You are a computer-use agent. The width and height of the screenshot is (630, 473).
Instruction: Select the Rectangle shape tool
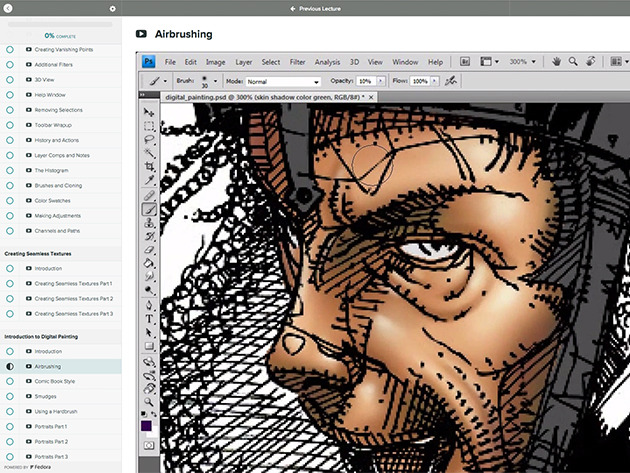pyautogui.click(x=149, y=346)
